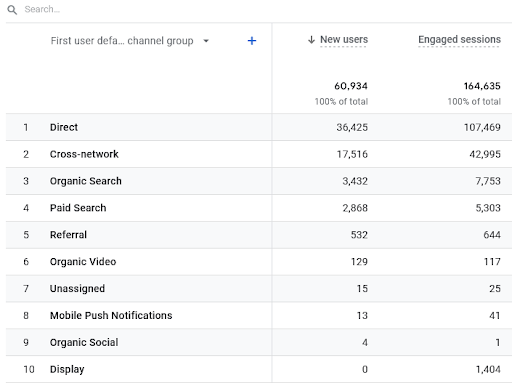Select the Organic Search channel label
Image resolution: width=512 pixels, height=391 pixels.
point(86,181)
